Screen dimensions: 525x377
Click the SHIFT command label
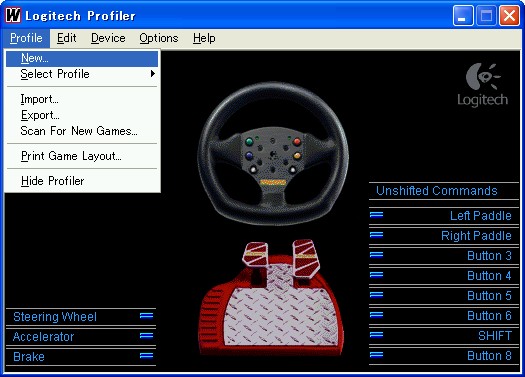click(495, 336)
